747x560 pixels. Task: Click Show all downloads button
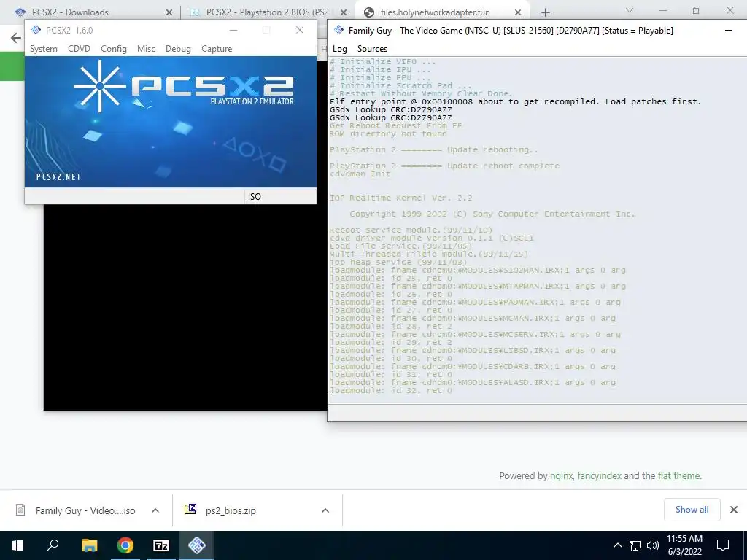[x=692, y=510]
